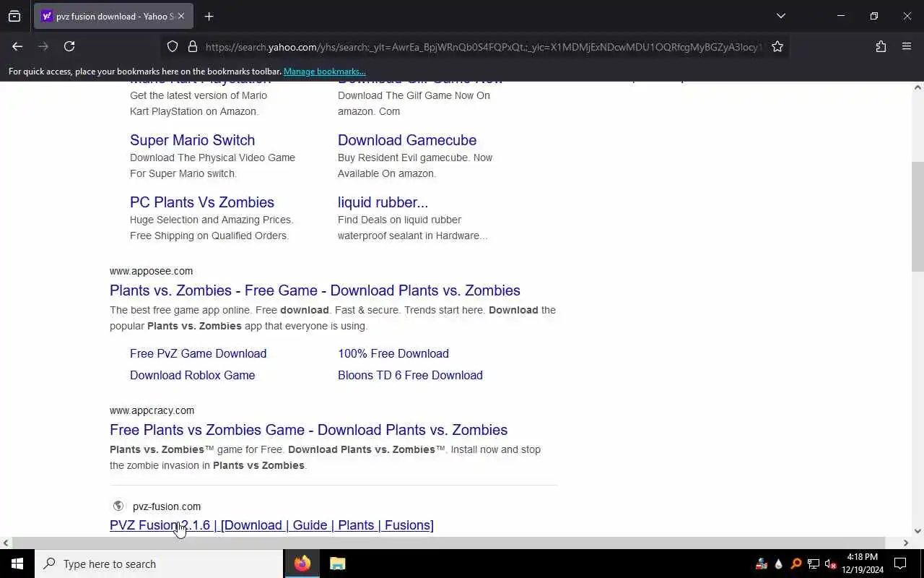
Task: Click the pvz-fusion.com globe favicon
Action: click(x=118, y=506)
